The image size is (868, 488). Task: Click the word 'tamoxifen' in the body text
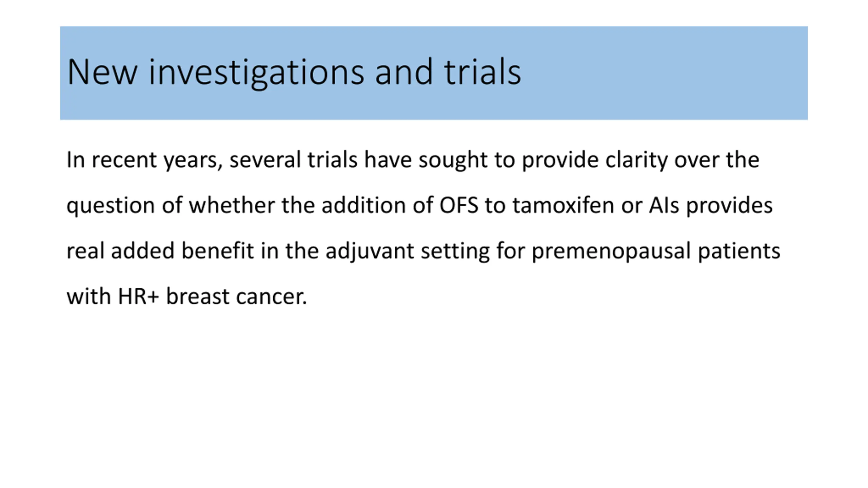563,205
